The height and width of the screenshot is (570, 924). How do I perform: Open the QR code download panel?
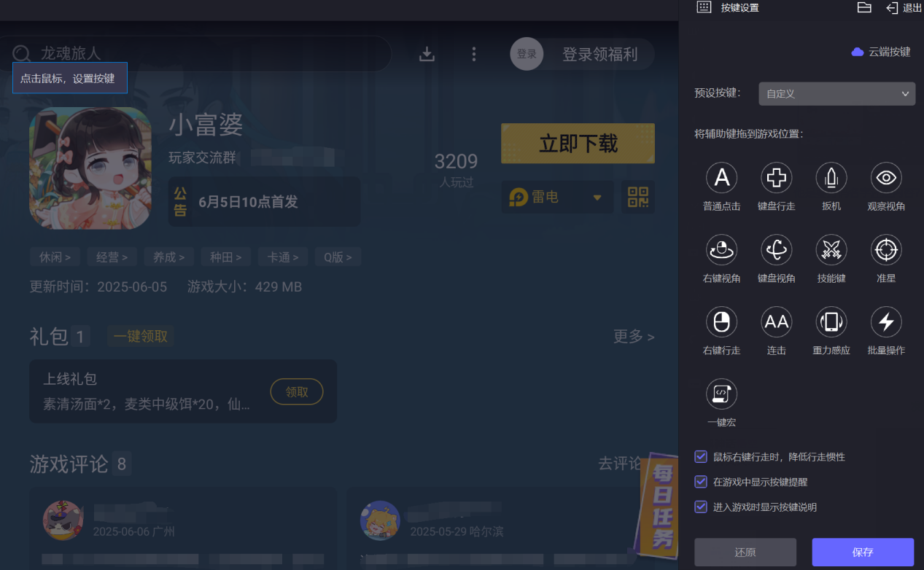click(x=637, y=197)
